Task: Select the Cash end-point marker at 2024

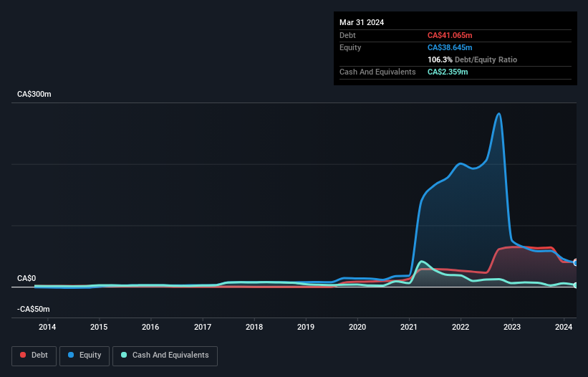Action: coord(576,285)
